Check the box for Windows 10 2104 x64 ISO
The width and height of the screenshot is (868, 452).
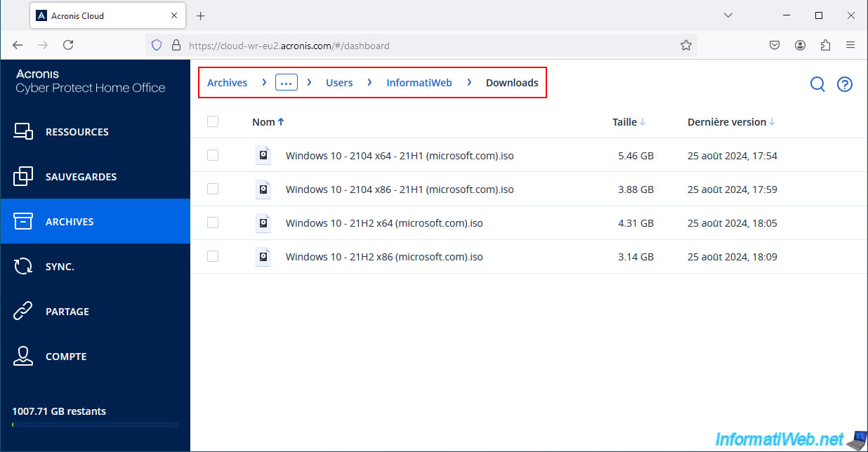point(213,155)
